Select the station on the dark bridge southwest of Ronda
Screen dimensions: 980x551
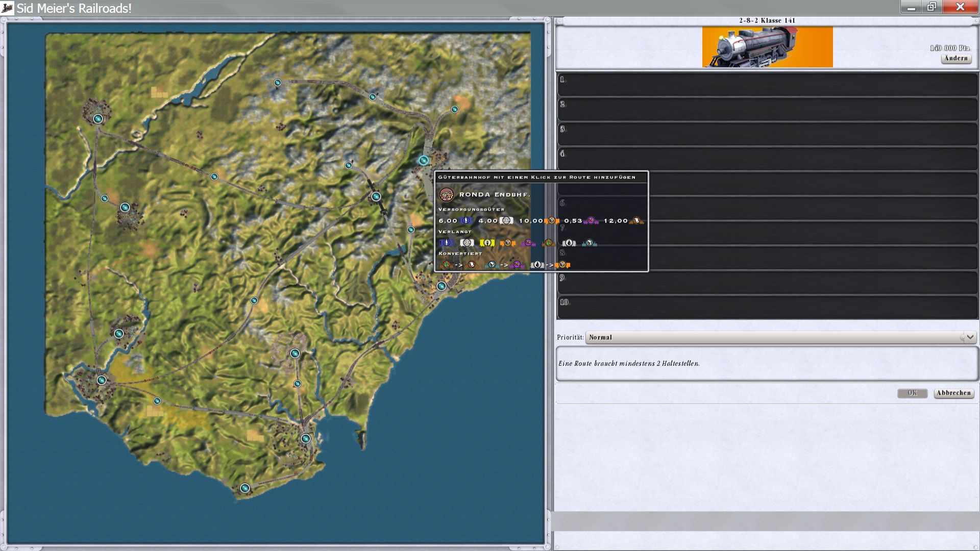coord(376,196)
